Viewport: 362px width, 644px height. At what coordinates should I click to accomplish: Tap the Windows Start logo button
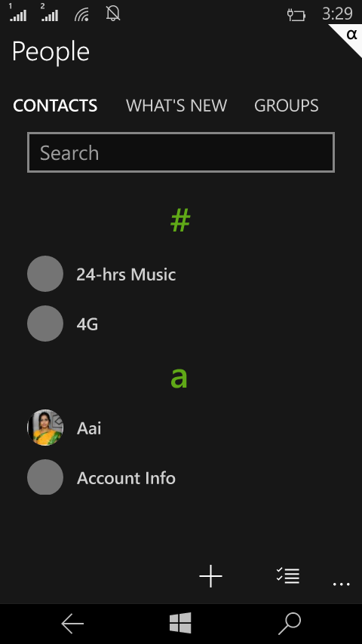click(x=180, y=623)
